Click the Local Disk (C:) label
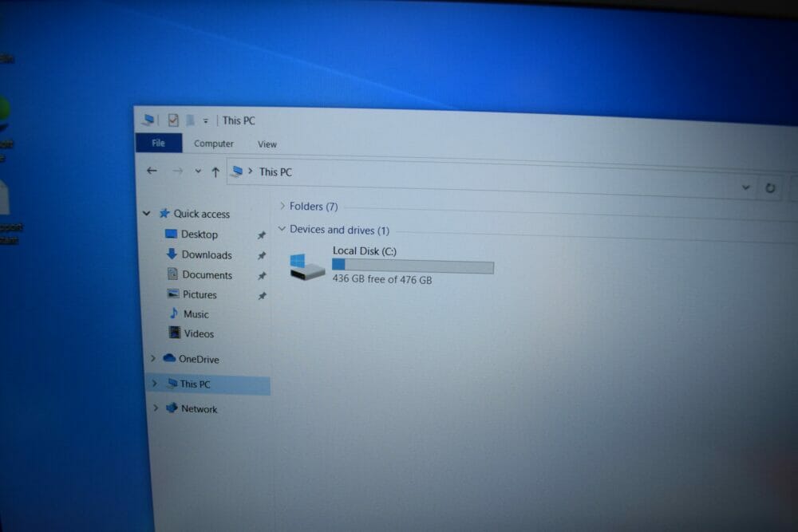The width and height of the screenshot is (798, 532). (365, 251)
